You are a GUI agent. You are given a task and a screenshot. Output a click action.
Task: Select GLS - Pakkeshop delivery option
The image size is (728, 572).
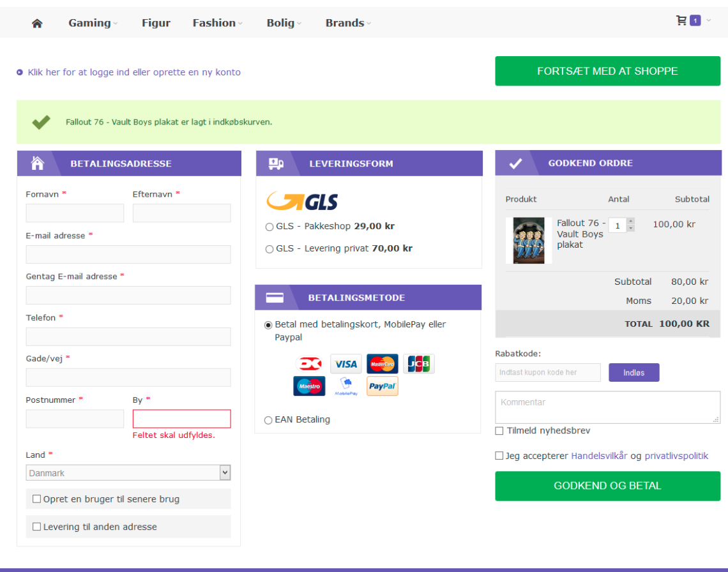[x=269, y=227]
